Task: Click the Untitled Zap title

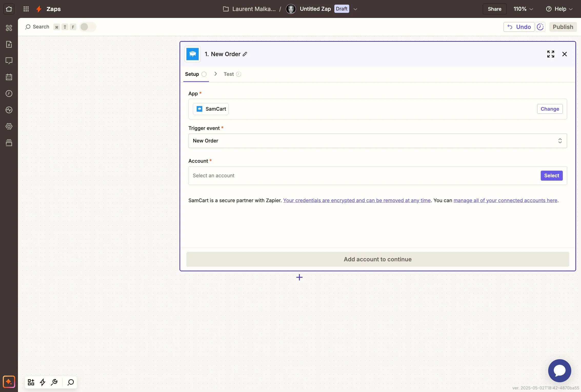Action: click(315, 9)
